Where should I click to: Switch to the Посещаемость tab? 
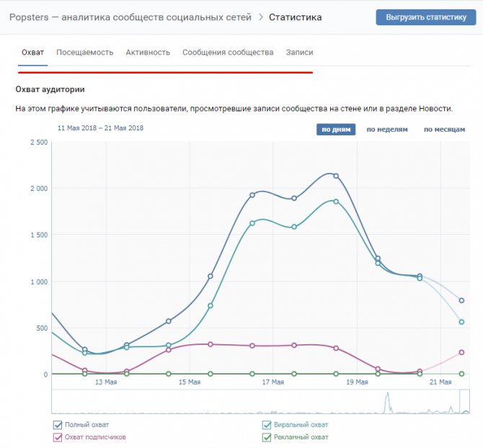(85, 53)
